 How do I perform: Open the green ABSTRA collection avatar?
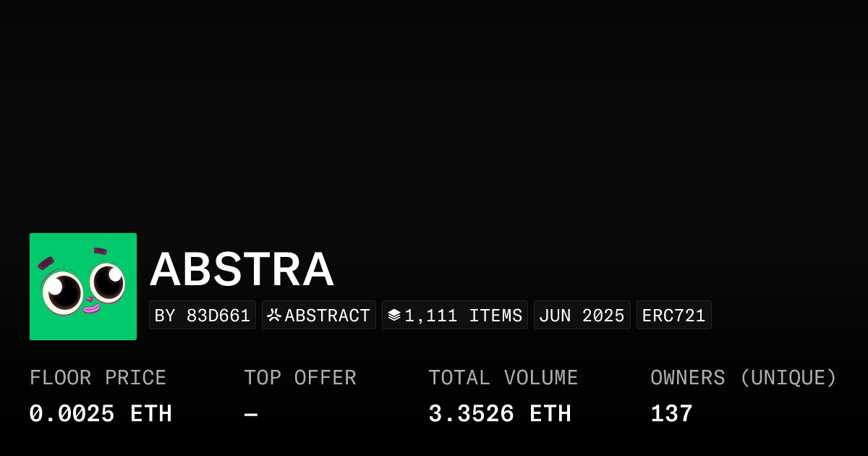pyautogui.click(x=83, y=287)
